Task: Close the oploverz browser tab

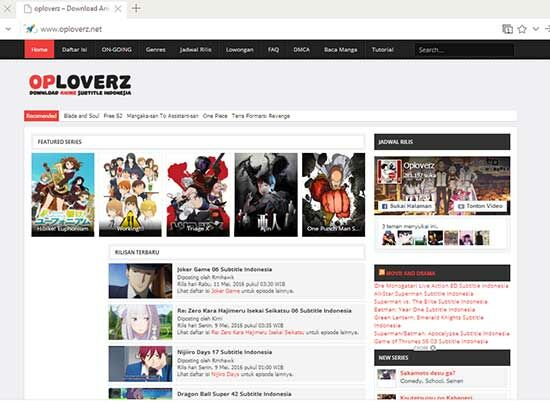Action: click(118, 8)
